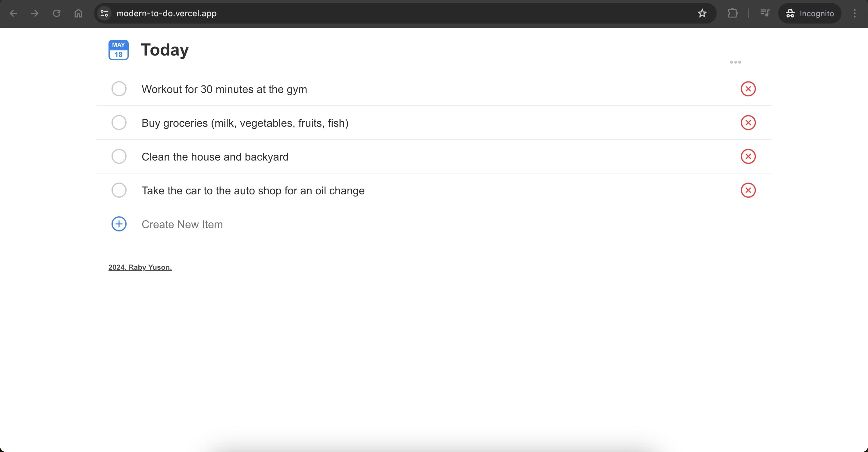Delete the Workout for 30 minutes task
Screen dimensions: 868x452
click(x=748, y=89)
